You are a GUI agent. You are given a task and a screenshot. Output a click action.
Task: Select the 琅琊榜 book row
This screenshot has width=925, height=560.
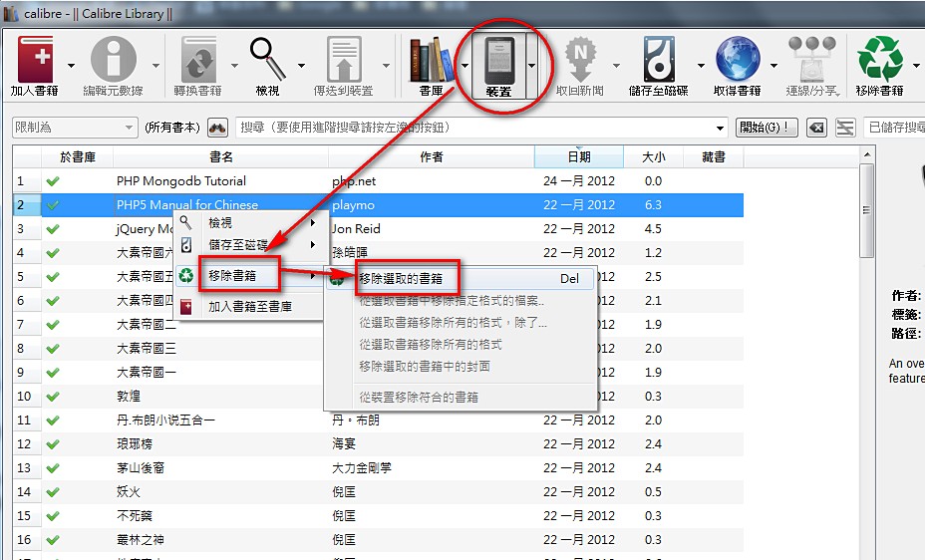pyautogui.click(x=378, y=443)
